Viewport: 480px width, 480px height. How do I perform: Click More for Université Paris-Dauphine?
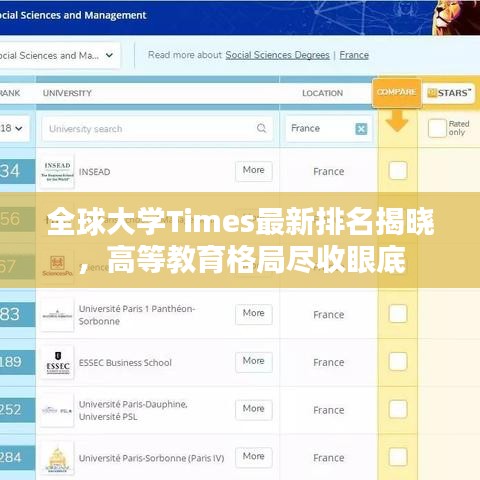(254, 409)
